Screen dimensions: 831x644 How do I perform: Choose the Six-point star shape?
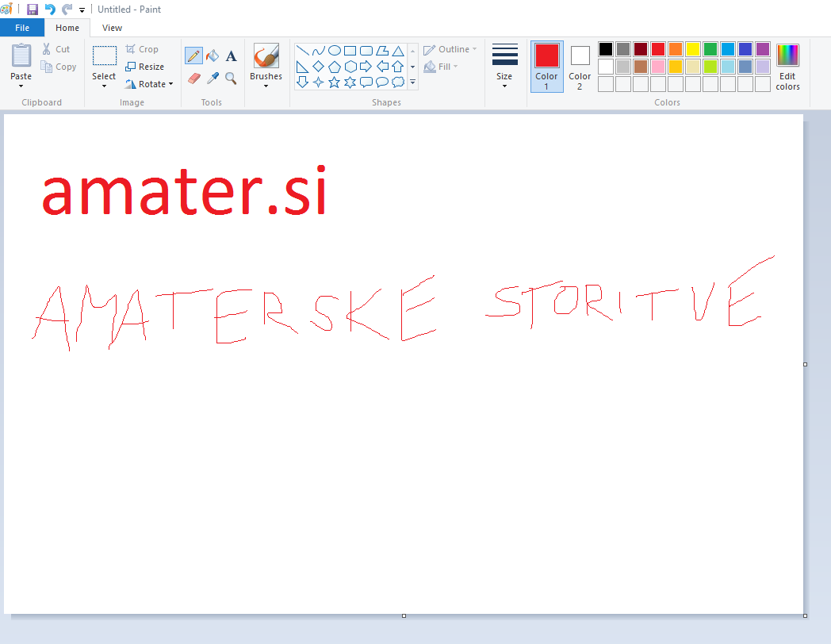click(x=350, y=82)
